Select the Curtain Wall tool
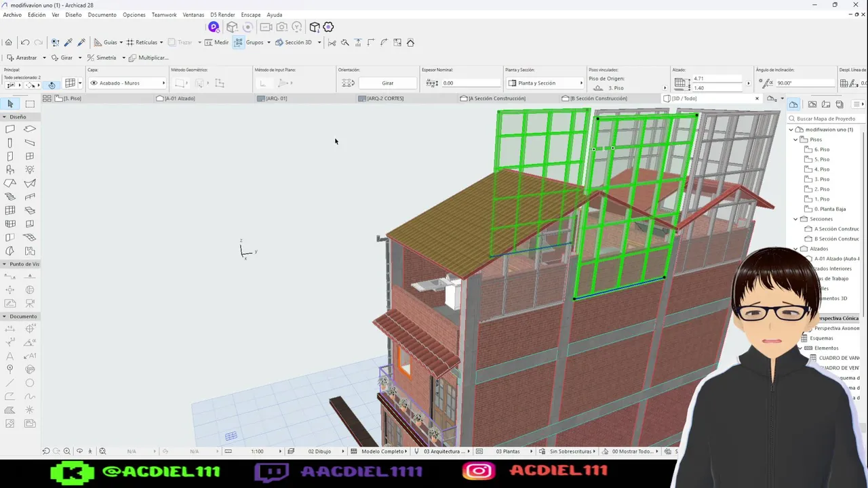The height and width of the screenshot is (488, 868). click(10, 210)
